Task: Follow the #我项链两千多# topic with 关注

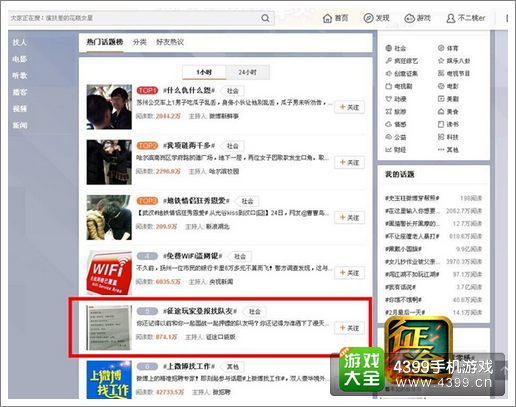Action: point(349,163)
